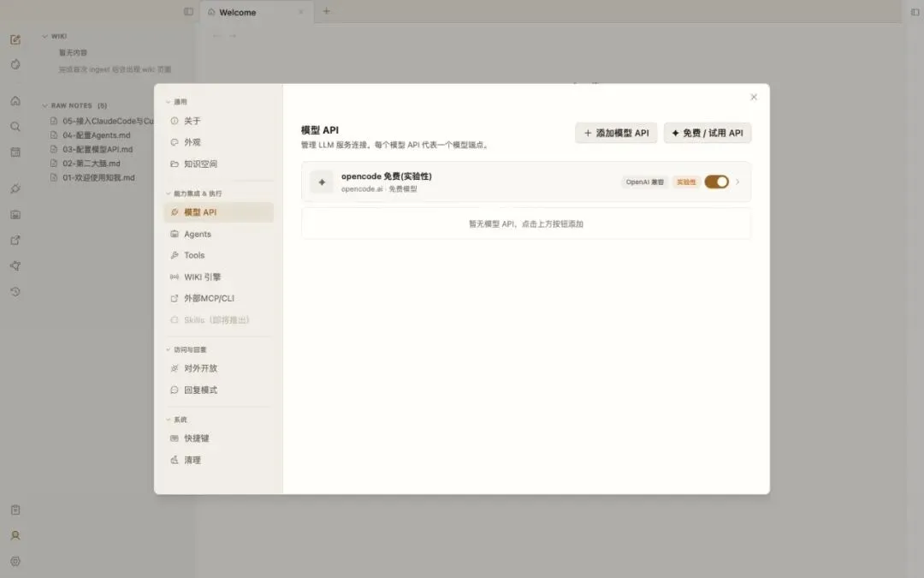Select the 模型 API settings page

[x=219, y=212]
